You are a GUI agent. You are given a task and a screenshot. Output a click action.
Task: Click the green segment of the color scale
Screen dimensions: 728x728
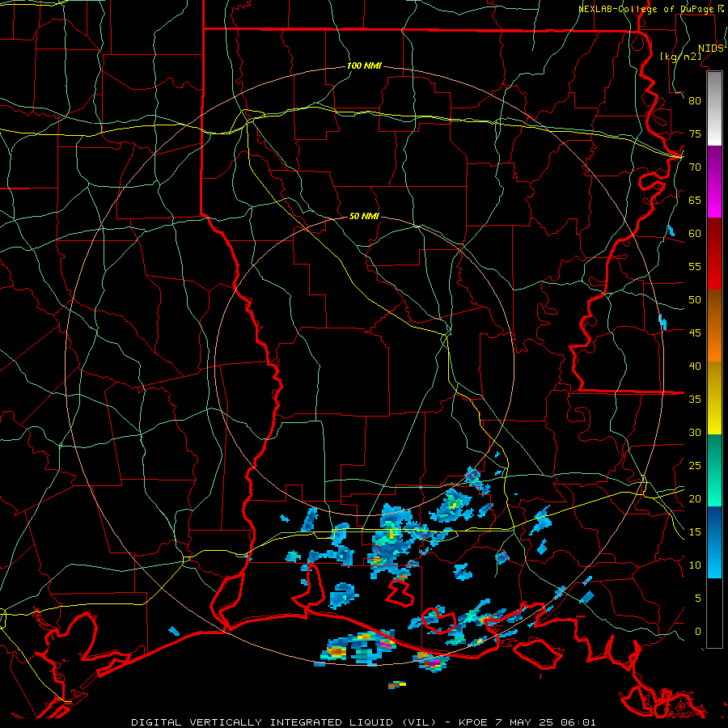(714, 470)
